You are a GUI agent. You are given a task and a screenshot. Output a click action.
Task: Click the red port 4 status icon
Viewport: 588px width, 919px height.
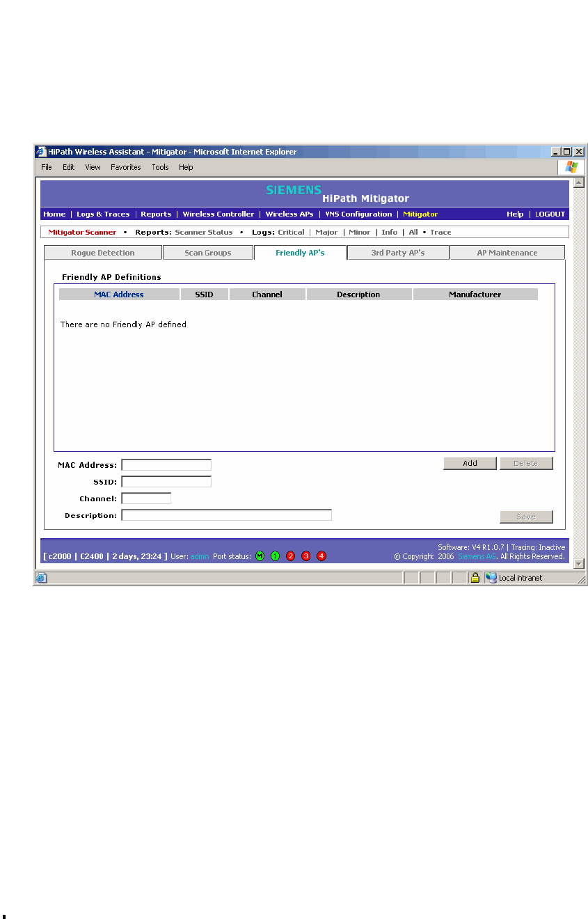(x=321, y=556)
